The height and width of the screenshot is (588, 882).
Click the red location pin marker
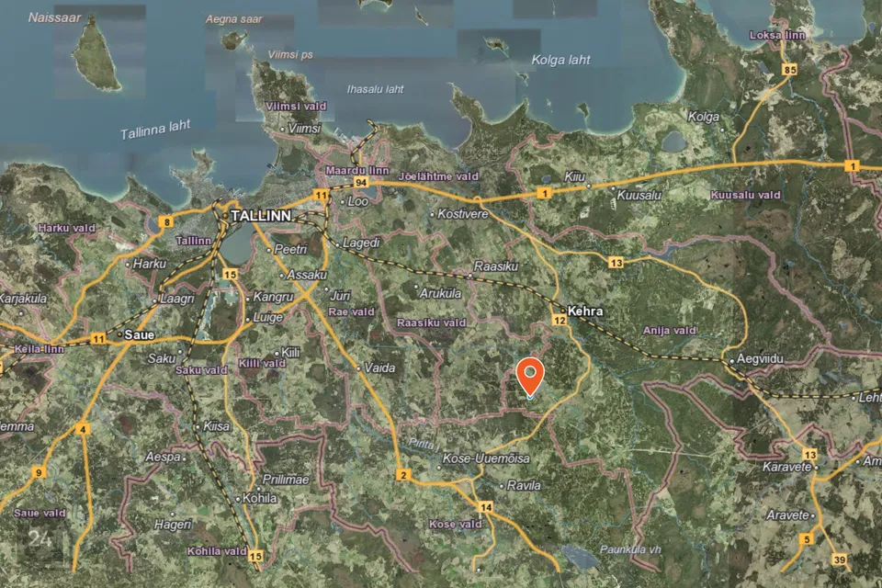pyautogui.click(x=530, y=376)
